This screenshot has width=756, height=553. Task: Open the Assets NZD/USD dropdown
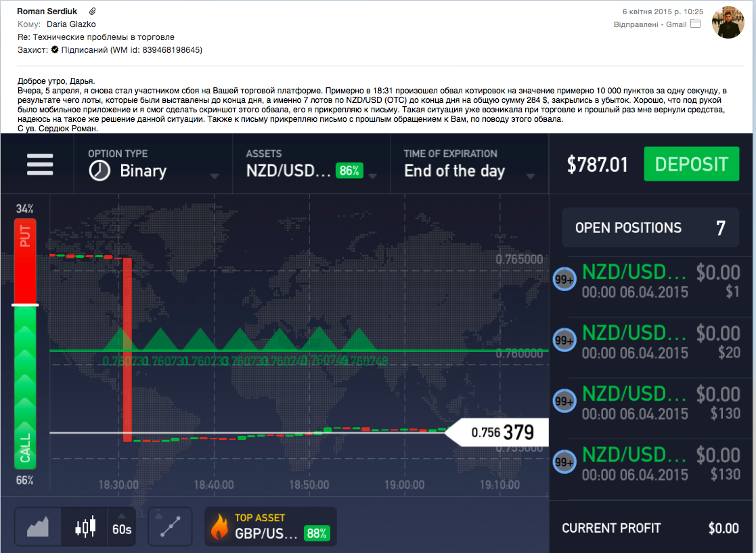coord(373,176)
